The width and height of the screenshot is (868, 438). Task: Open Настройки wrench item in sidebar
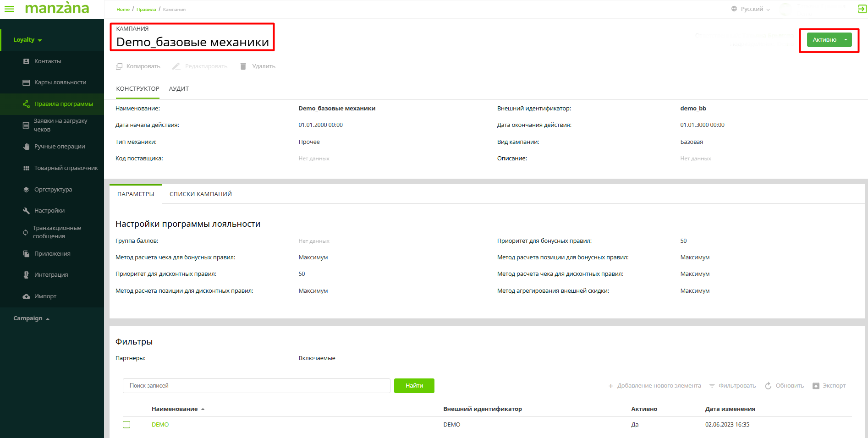[x=49, y=211]
